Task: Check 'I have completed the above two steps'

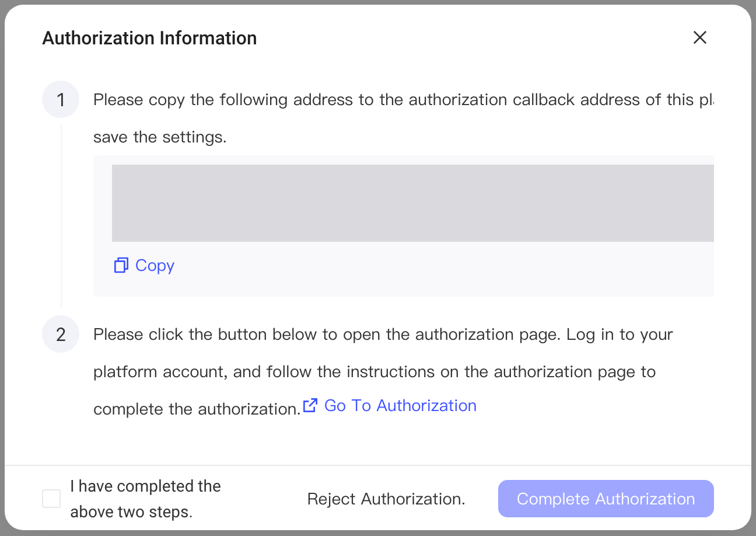Action: (51, 499)
